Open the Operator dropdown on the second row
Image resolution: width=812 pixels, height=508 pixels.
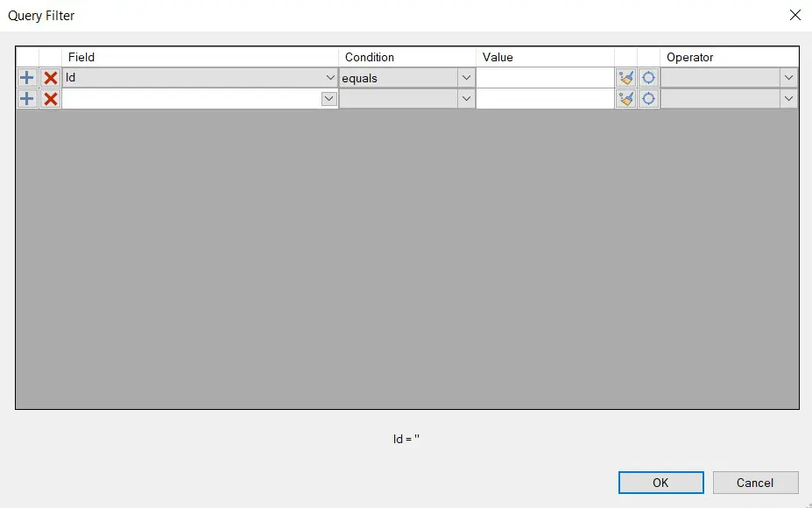[x=787, y=99]
